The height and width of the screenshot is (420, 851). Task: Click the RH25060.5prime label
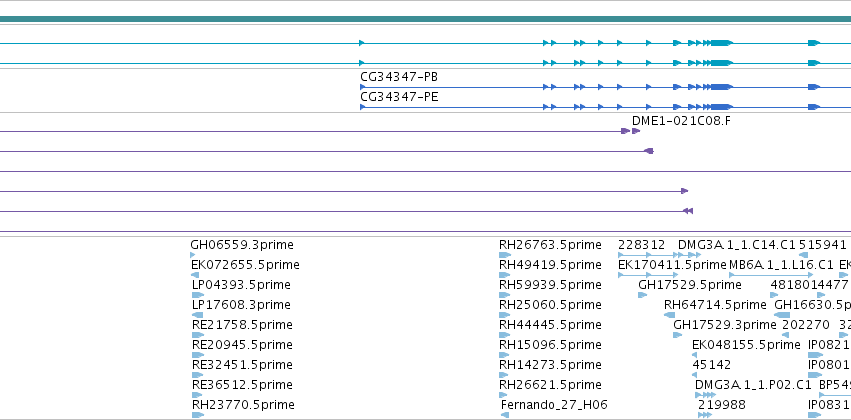[550, 305]
